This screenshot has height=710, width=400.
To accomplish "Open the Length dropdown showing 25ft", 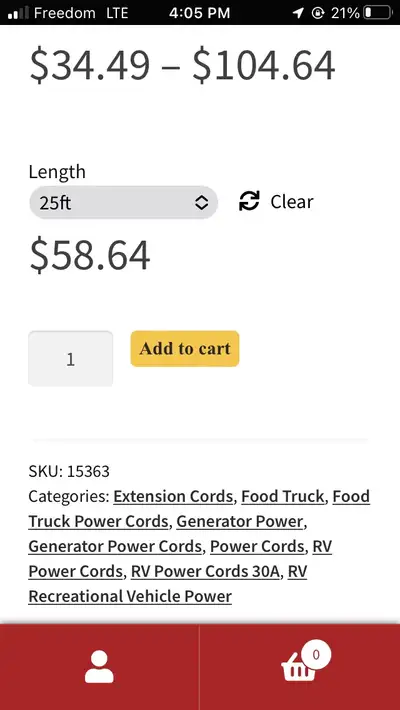I will (123, 202).
